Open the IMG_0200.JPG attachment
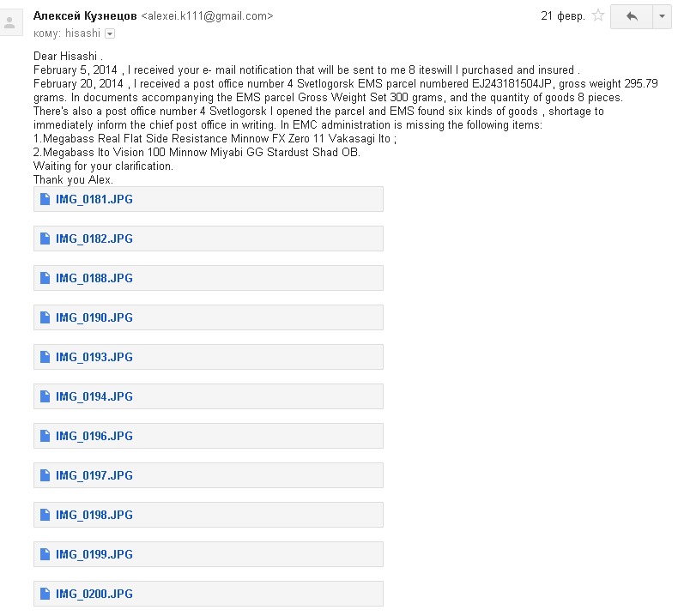Screen dimensions: 678x616 tap(209, 594)
